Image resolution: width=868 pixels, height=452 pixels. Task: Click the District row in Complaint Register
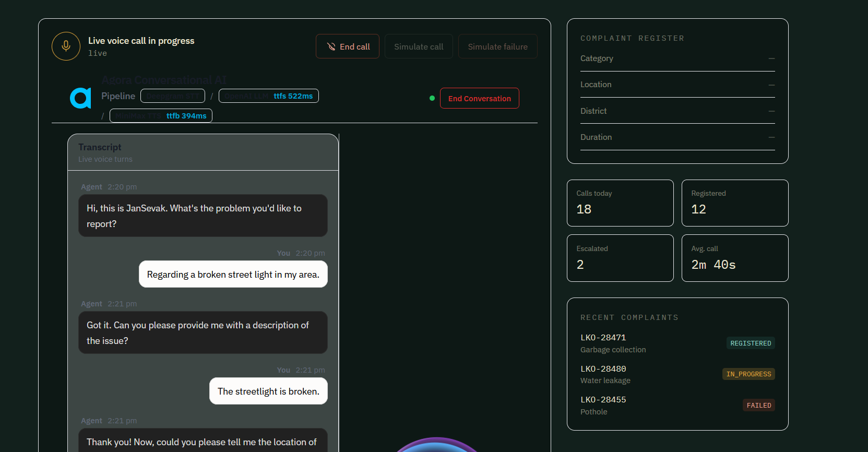tap(677, 111)
